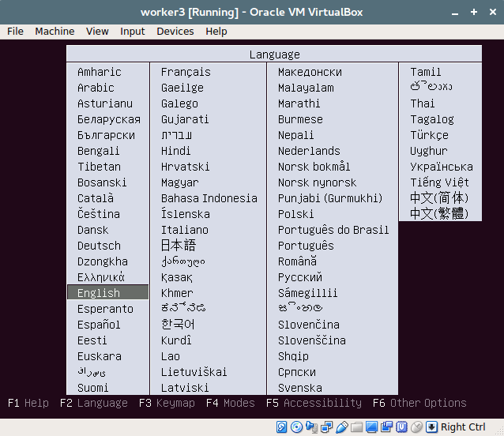Click the Right Ctrl host key label
Image resolution: width=504 pixels, height=436 pixels.
[x=463, y=427]
